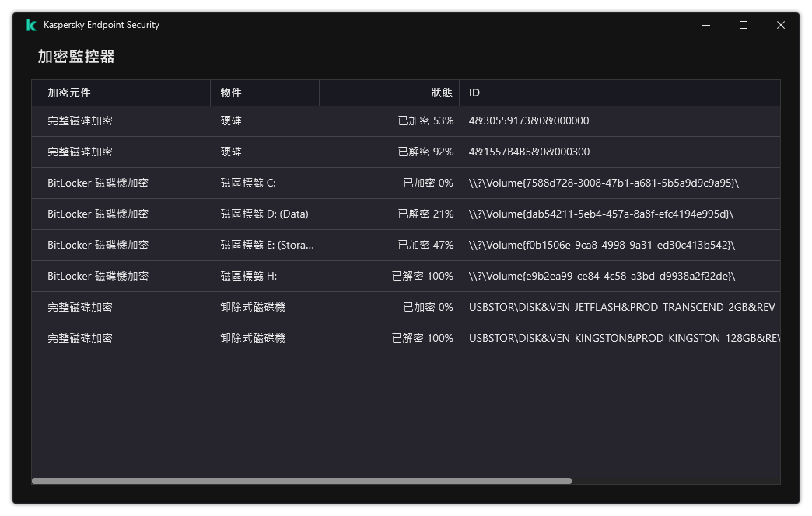Select the BitLocker row for 磁區標籤 E:
Viewport: 812px width, 516px height.
tap(233, 245)
